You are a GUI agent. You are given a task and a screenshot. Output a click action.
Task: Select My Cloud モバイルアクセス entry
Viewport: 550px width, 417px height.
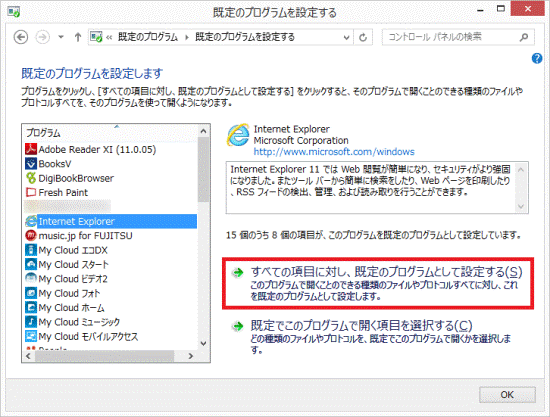pyautogui.click(x=111, y=336)
